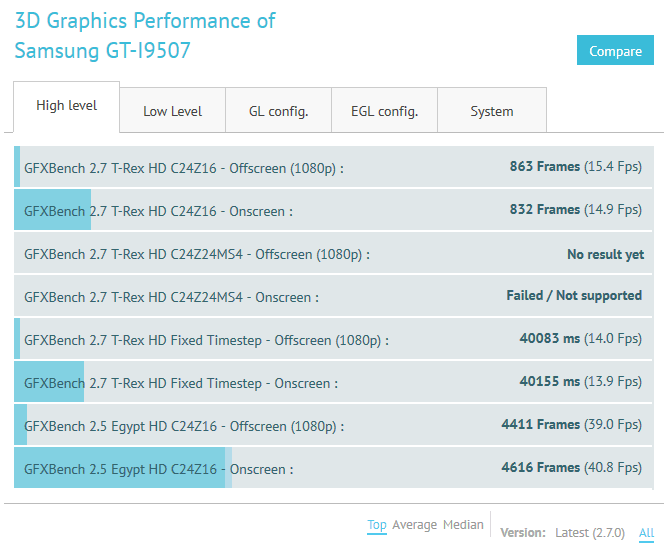Open the EGL config. tab

point(384,111)
